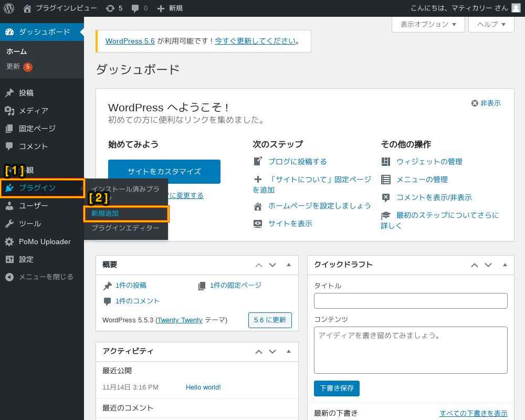Open the PoMo Uploader gear menu

pos(42,241)
